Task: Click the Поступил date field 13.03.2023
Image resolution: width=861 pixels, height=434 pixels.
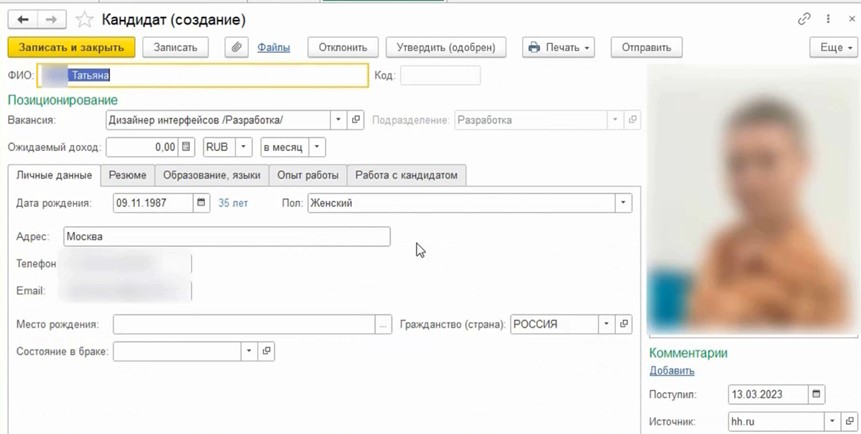Action: [768, 394]
